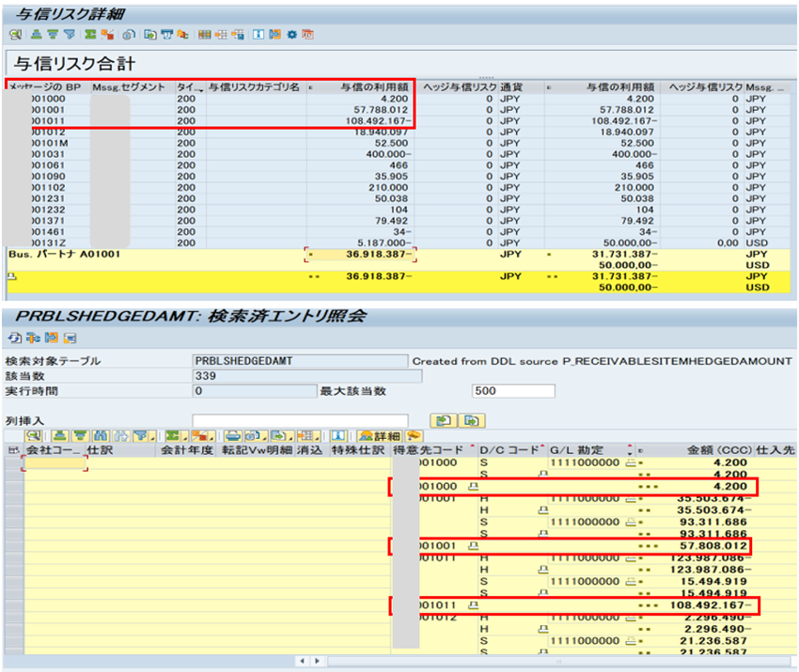The width and height of the screenshot is (799, 672).
Task: Sort ascending in the lower grid toolbar
Action: point(60,436)
